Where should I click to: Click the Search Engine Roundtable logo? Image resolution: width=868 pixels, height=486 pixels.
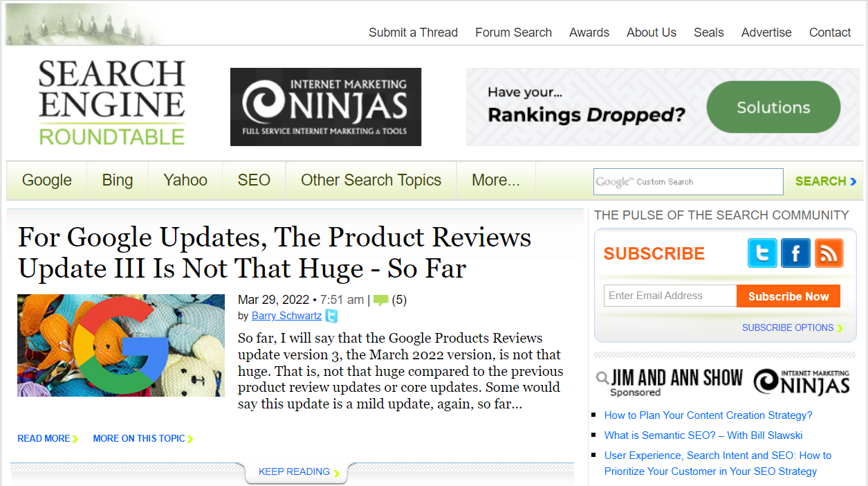click(x=111, y=103)
